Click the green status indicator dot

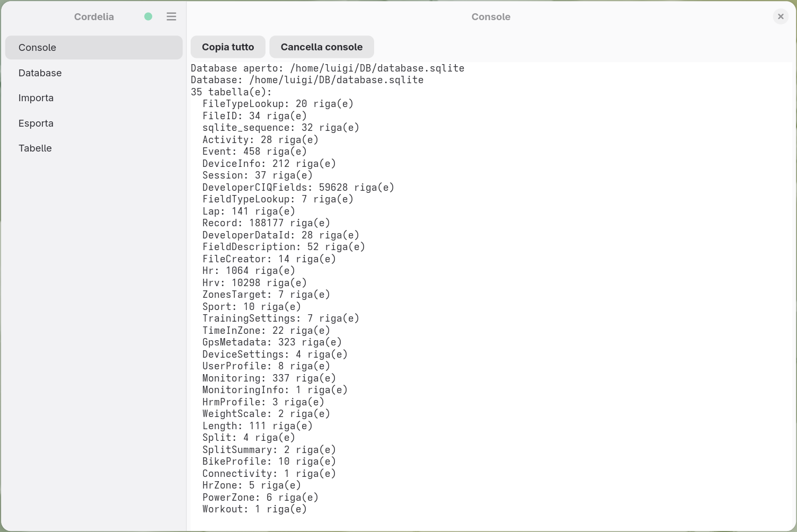148,16
